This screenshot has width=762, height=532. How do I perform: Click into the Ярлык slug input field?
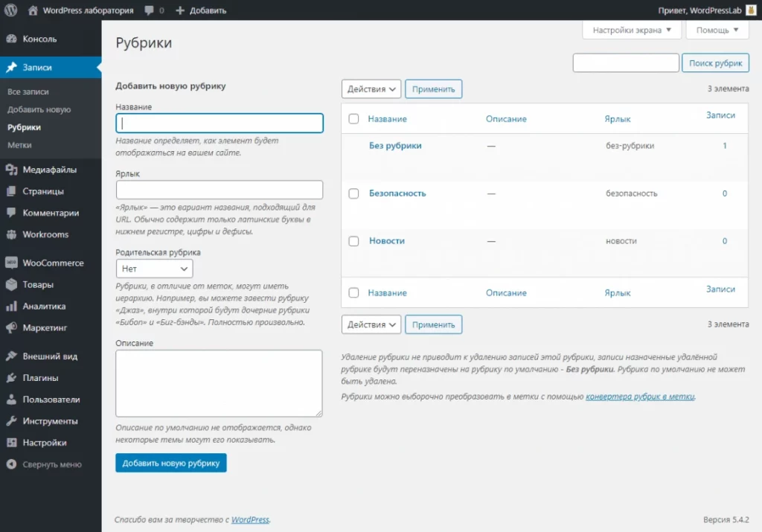coord(220,190)
